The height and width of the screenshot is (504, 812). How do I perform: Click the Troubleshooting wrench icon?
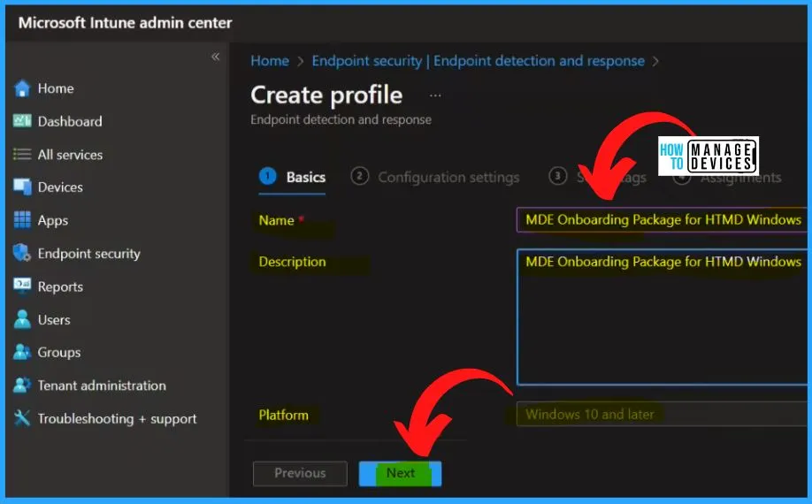tap(22, 418)
